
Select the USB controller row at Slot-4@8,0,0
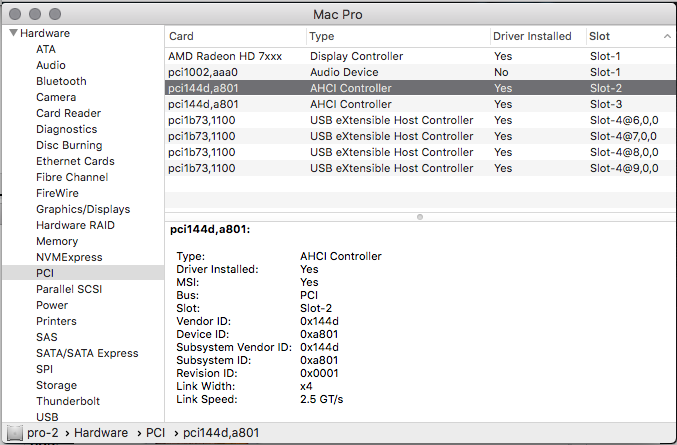point(421,152)
